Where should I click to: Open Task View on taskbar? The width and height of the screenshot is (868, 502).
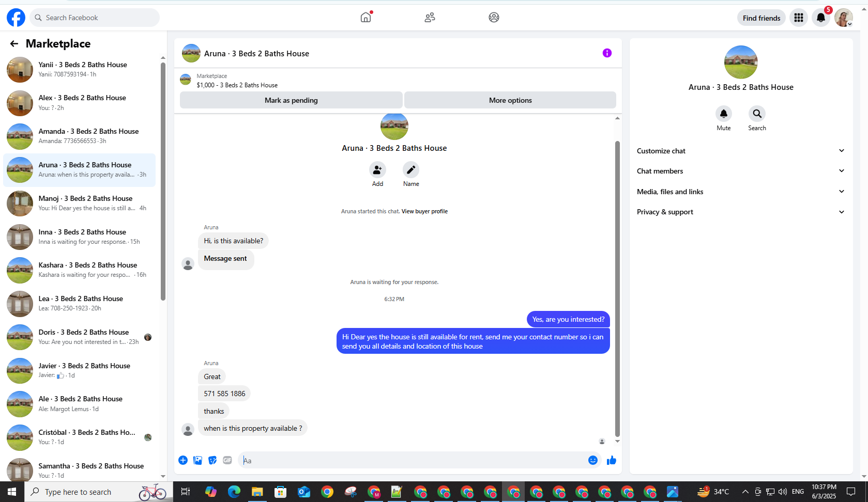coord(186,492)
